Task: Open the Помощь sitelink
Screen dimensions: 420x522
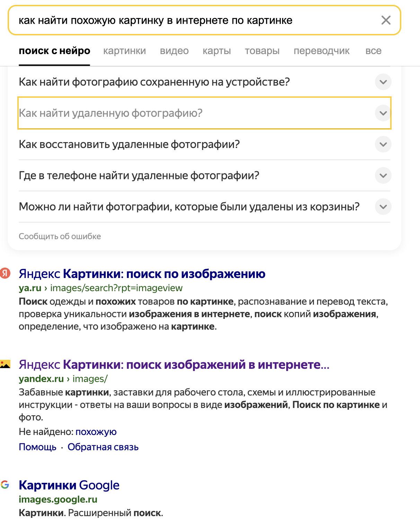Action: [x=37, y=447]
